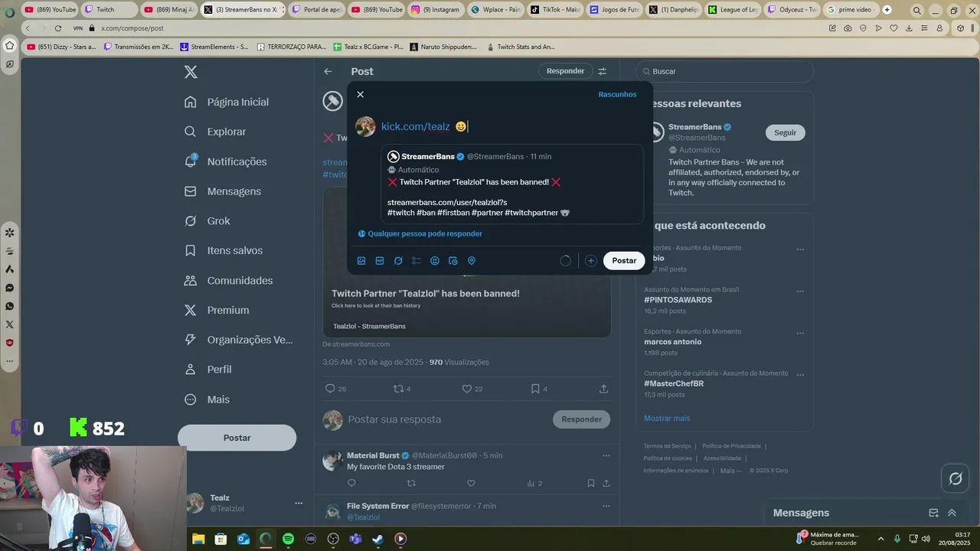The image size is (980, 551).
Task: Add media image to the post
Action: click(x=361, y=261)
